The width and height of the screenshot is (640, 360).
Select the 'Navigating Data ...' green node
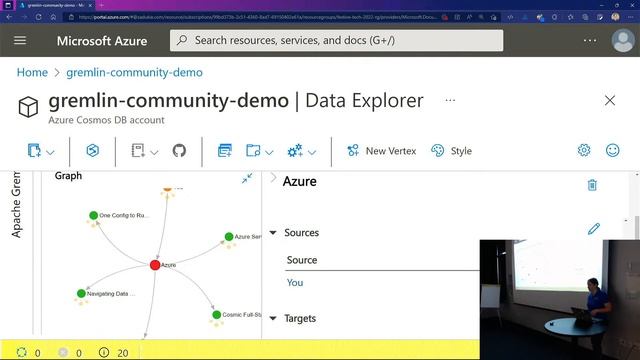tap(81, 293)
